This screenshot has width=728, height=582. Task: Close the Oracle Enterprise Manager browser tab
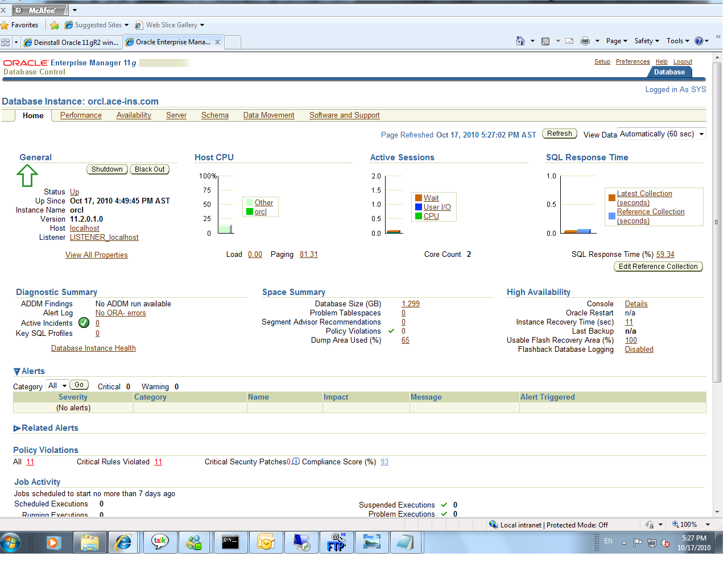point(217,42)
